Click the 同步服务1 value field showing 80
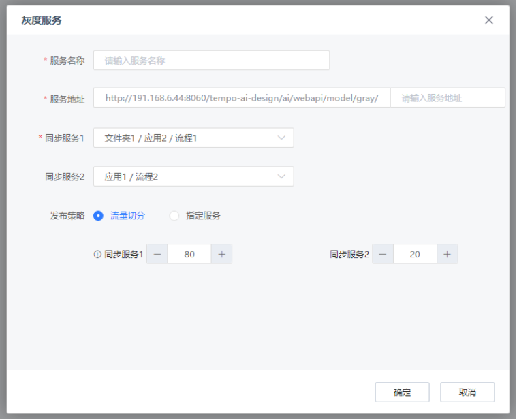The image size is (517, 420). click(189, 254)
